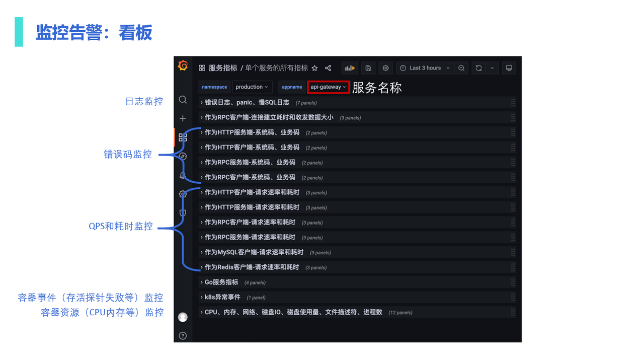
Task: Star the dashboard as favorite
Action: point(314,68)
